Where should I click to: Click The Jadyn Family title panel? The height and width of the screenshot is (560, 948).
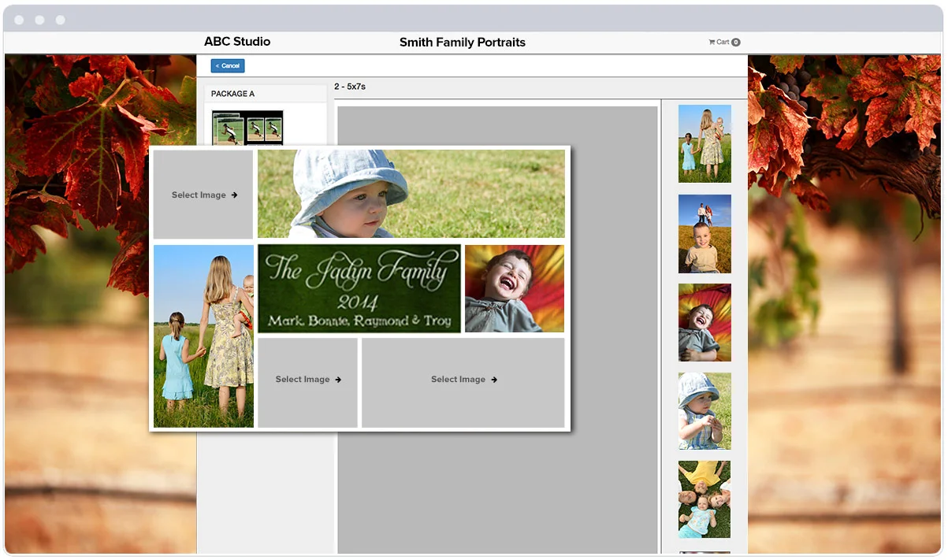359,288
